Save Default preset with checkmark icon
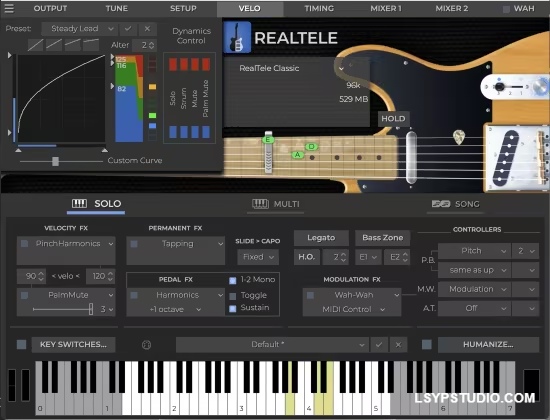 [x=379, y=345]
